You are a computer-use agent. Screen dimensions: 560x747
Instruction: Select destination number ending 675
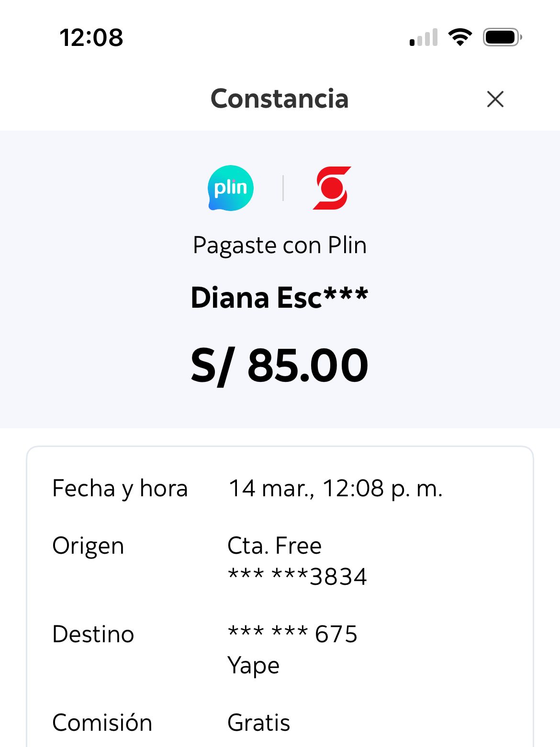(292, 635)
